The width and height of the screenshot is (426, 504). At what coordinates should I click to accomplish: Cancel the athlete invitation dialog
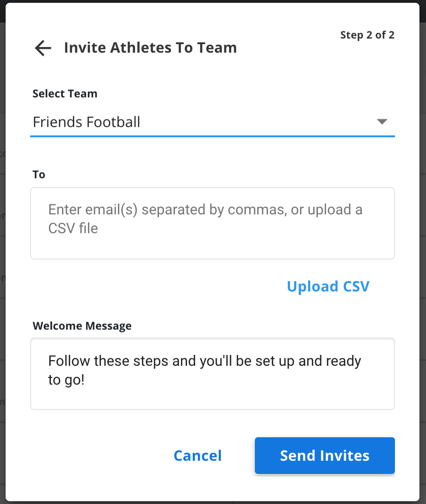(x=198, y=456)
